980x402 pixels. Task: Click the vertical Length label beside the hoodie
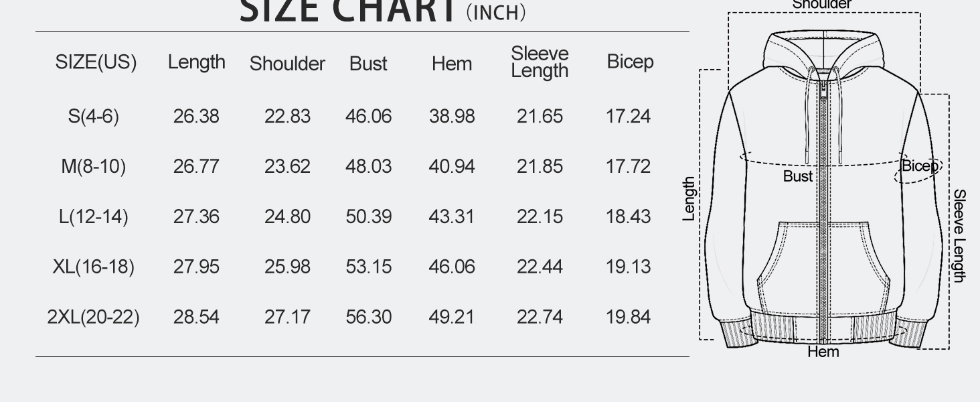coord(689,199)
